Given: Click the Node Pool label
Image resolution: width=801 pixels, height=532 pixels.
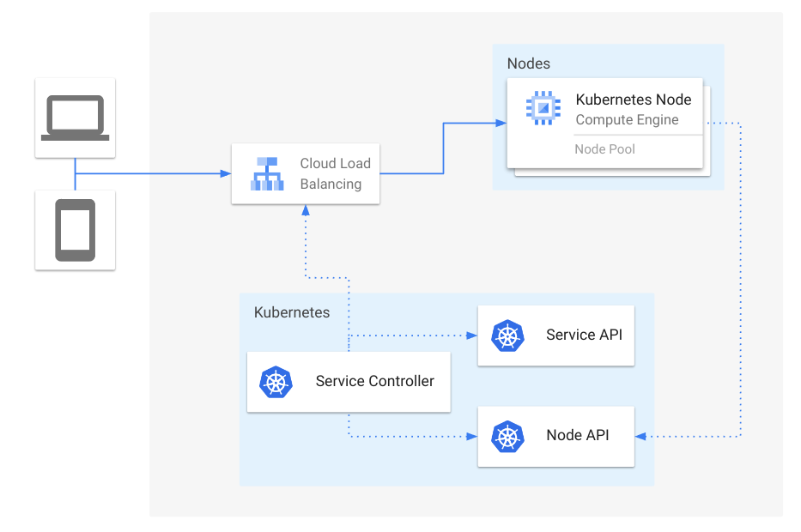Looking at the screenshot, I should click(606, 149).
